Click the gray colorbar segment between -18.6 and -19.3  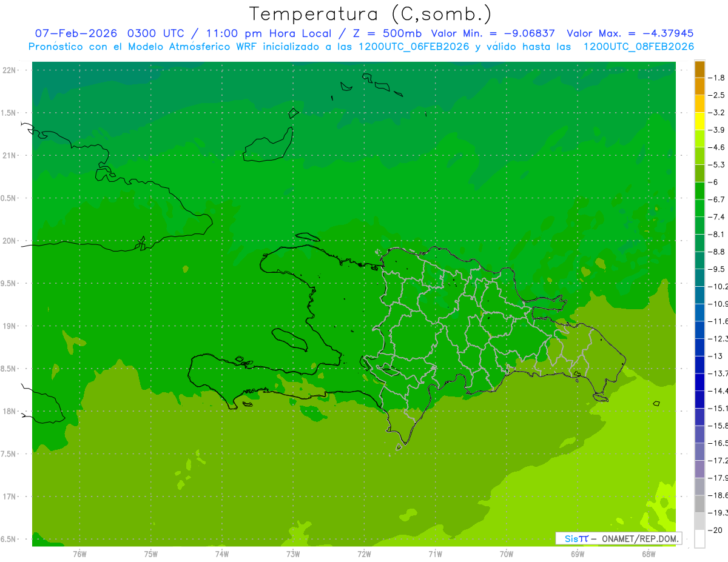point(699,504)
